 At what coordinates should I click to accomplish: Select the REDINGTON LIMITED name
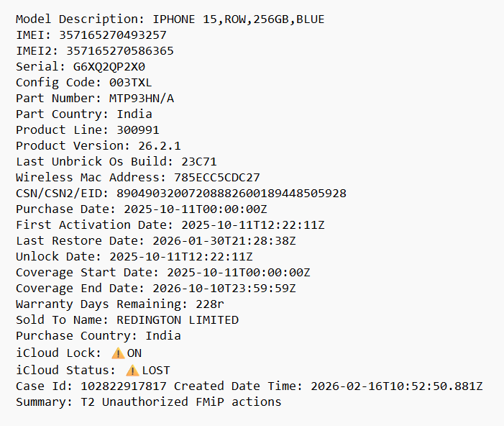[x=178, y=319]
